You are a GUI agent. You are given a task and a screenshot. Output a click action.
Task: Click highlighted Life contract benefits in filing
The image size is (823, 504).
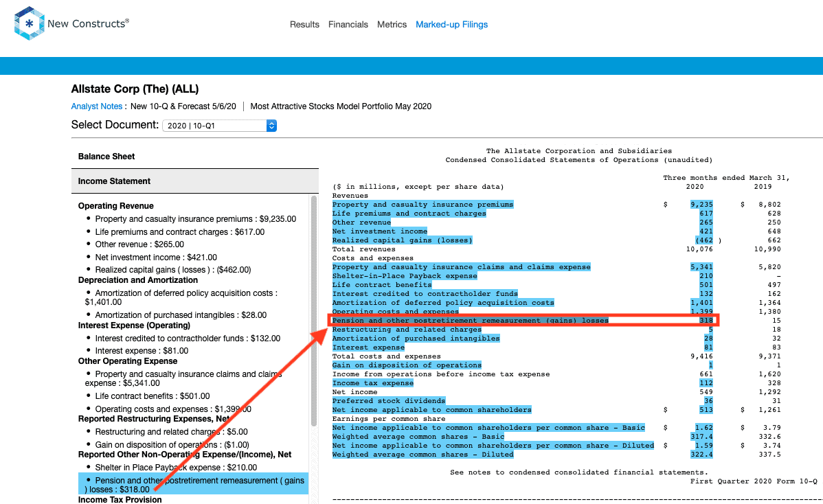381,285
